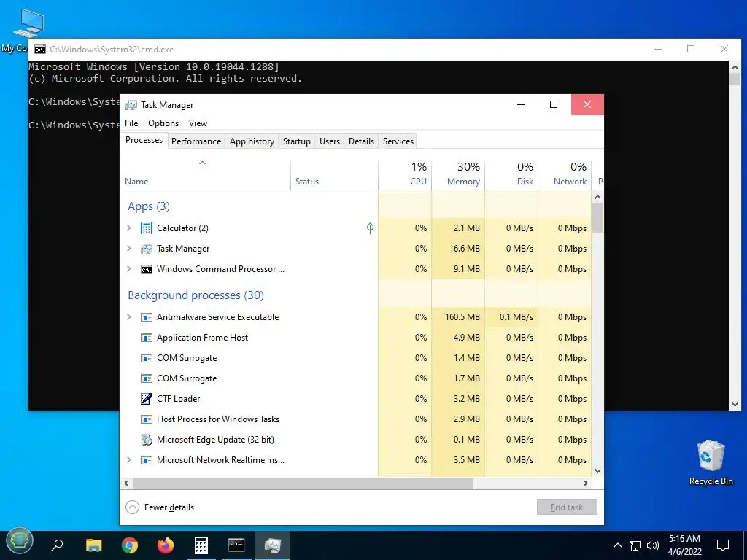Expand Antimalware Service Executable entry
This screenshot has height=560, width=747.
pos(128,317)
